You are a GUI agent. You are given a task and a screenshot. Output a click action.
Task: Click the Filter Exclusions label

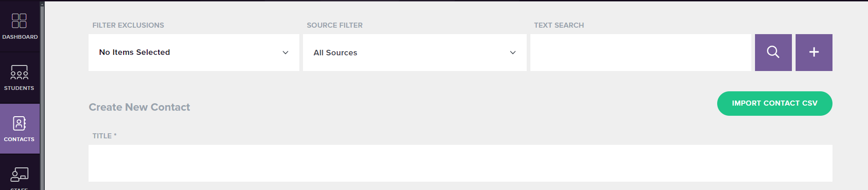(128, 25)
